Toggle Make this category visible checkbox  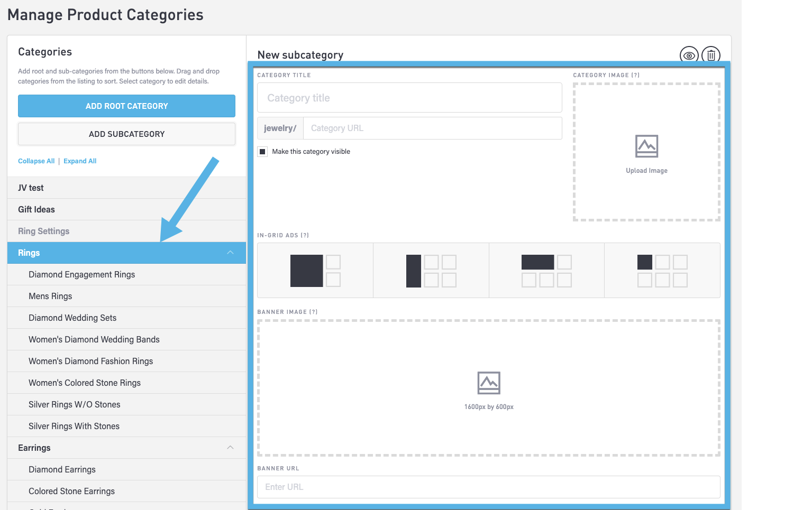coord(263,152)
